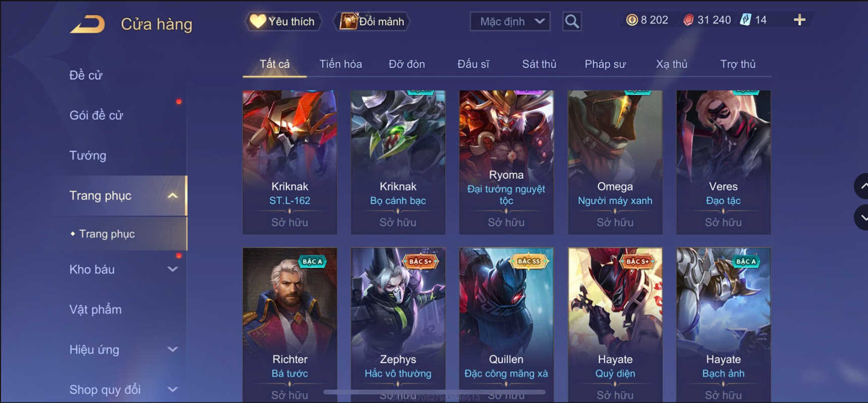868x403 pixels.
Task: Click the gold coin balance icon
Action: (x=632, y=20)
